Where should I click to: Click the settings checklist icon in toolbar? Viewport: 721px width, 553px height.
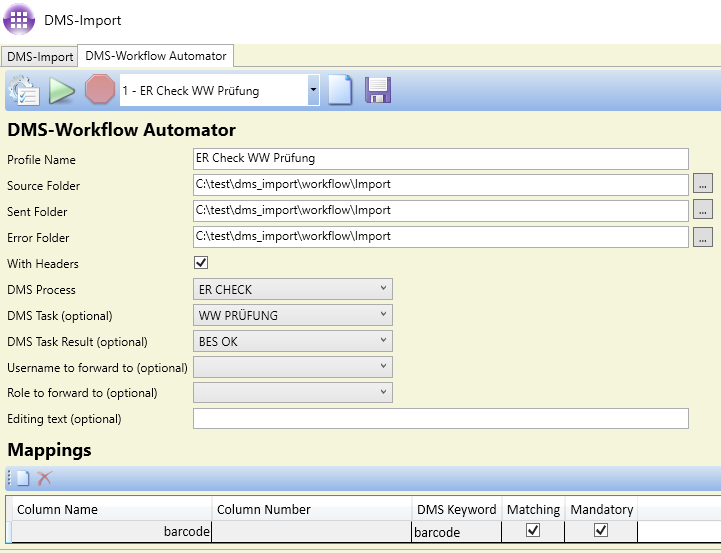click(24, 90)
